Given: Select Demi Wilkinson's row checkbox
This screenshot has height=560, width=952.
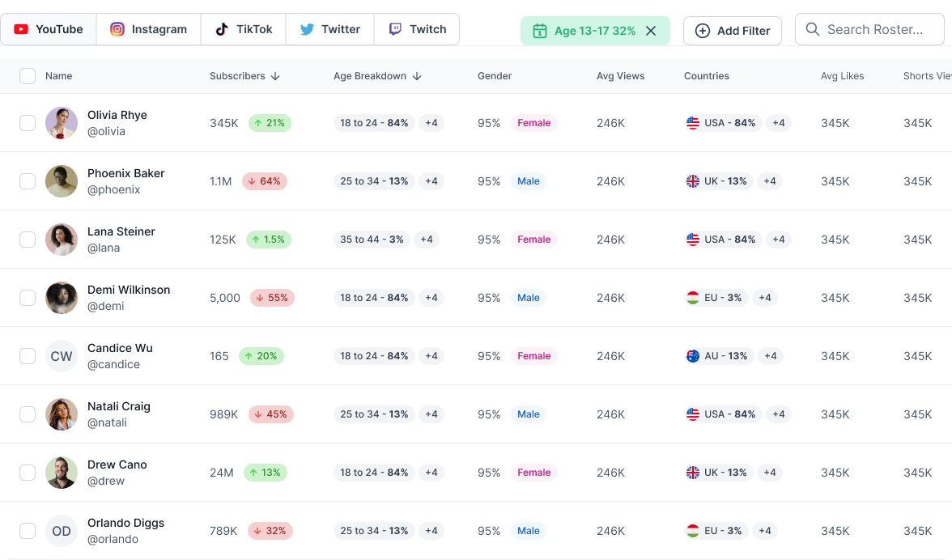Looking at the screenshot, I should click(28, 298).
